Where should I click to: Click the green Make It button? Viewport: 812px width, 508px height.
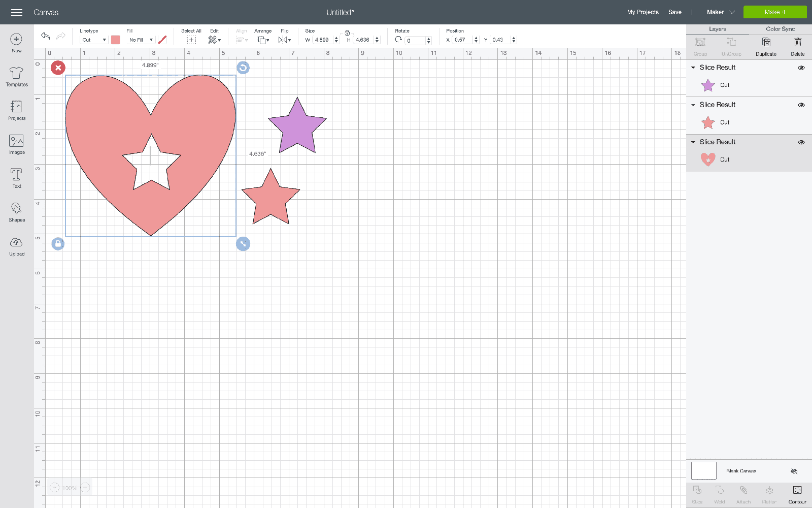pyautogui.click(x=774, y=12)
